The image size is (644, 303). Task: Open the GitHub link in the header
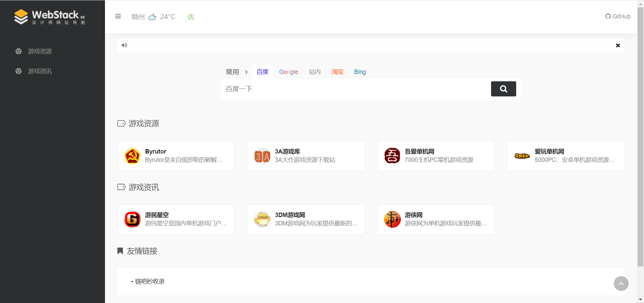click(x=618, y=16)
